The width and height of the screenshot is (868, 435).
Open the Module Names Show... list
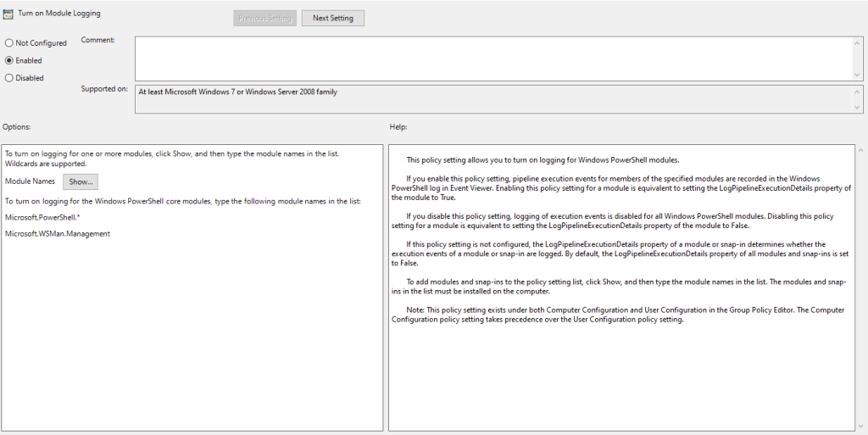click(x=81, y=181)
